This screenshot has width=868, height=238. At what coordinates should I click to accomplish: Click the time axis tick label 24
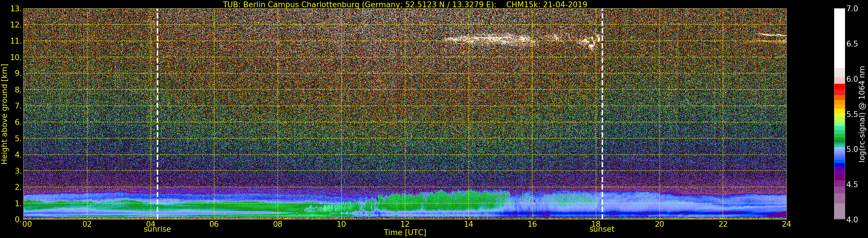coord(786,224)
